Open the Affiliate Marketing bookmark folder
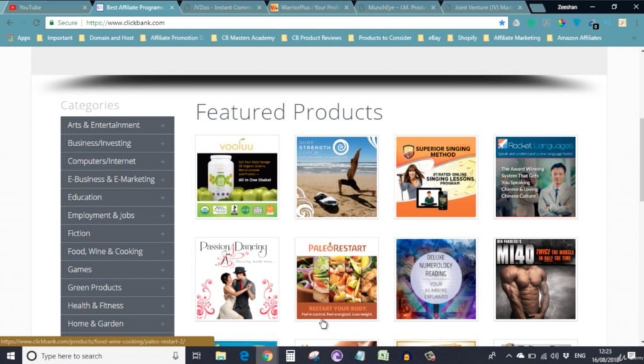Image resolution: width=644 pixels, height=364 pixels. [x=512, y=38]
